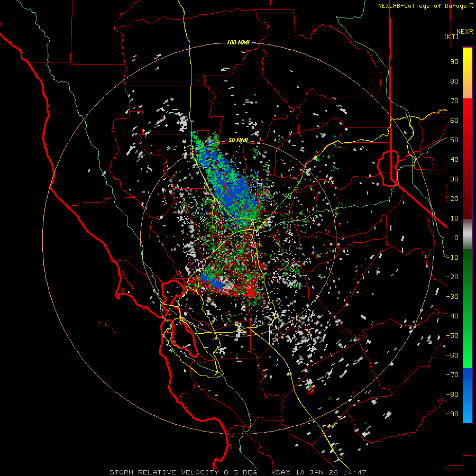
Task: Click the -90 value on velocity scale
Action: tap(452, 414)
